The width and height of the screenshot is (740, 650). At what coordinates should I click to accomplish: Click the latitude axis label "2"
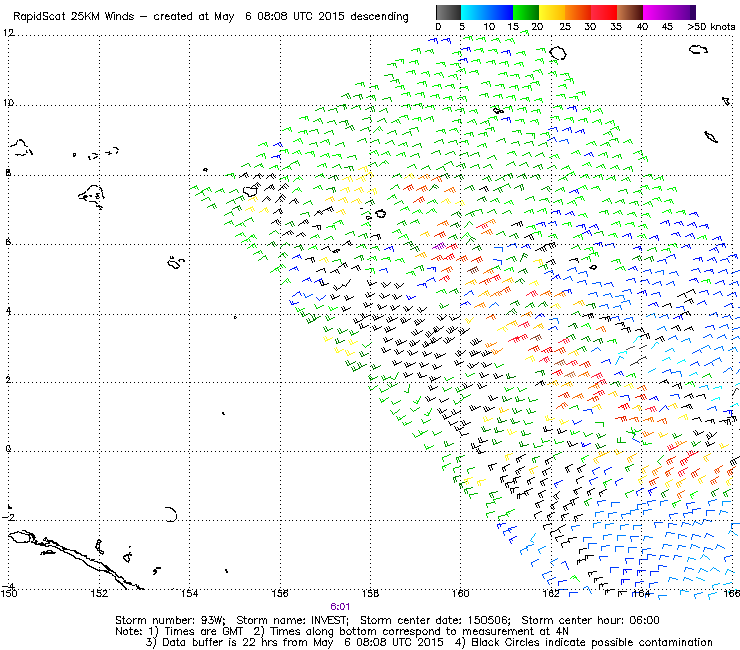click(8, 380)
